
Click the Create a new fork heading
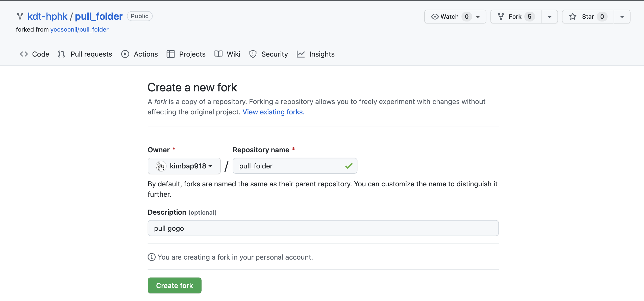(192, 88)
